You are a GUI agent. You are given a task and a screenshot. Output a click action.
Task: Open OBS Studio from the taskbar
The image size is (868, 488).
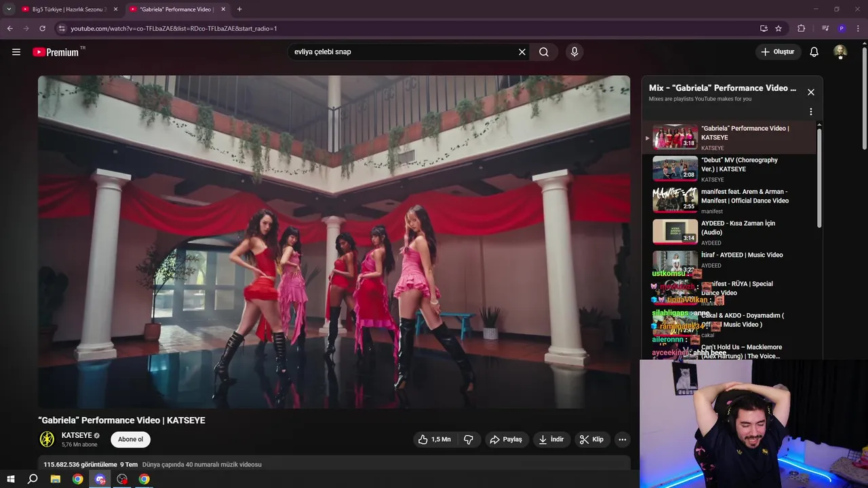[122, 479]
